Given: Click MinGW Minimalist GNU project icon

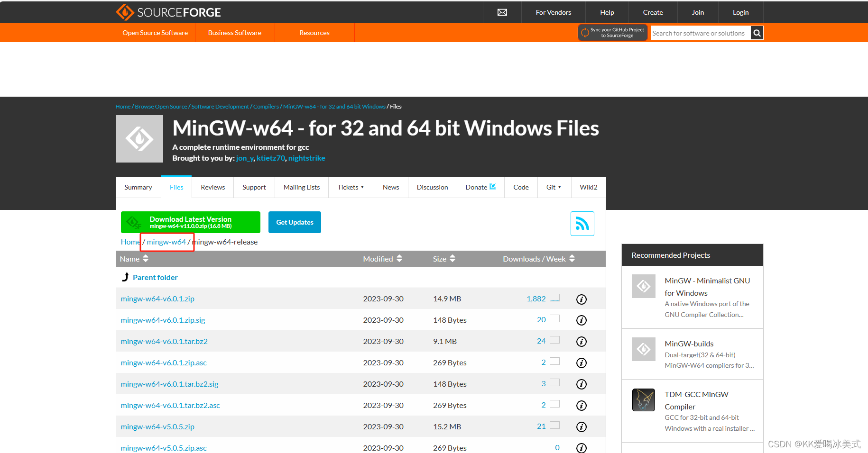Looking at the screenshot, I should [x=644, y=286].
